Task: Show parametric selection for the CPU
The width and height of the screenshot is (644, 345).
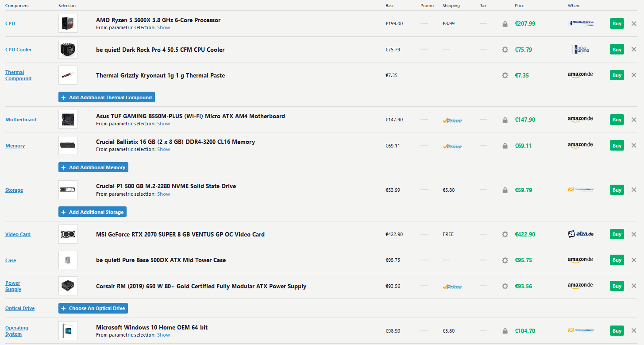Action: pyautogui.click(x=163, y=27)
